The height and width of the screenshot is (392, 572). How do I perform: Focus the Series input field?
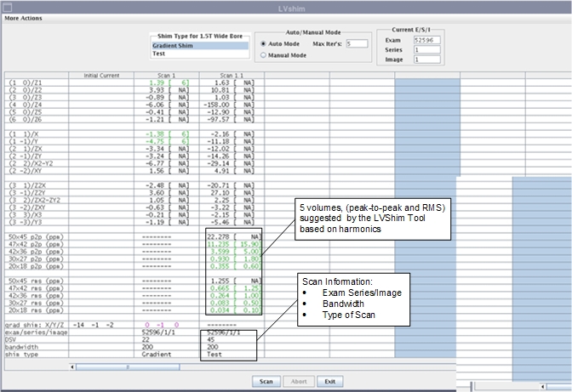426,49
